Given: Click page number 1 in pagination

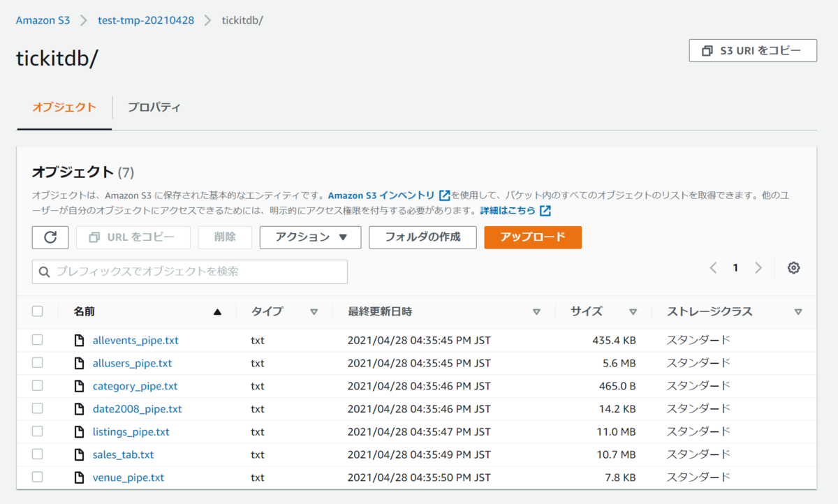Looking at the screenshot, I should coord(735,268).
